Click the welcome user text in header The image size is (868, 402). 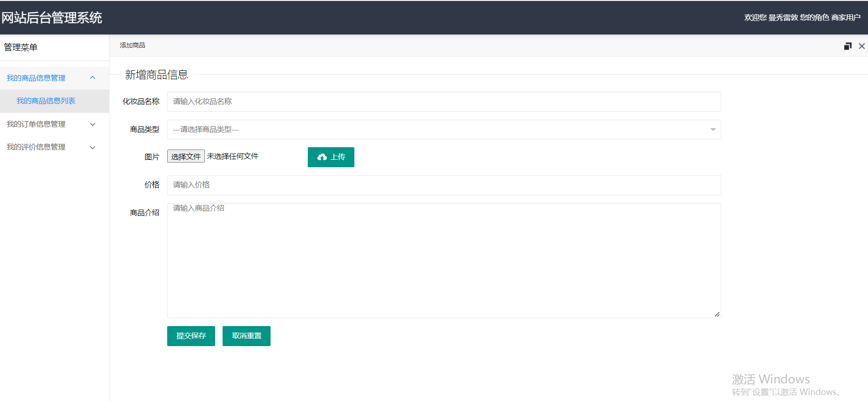point(802,18)
